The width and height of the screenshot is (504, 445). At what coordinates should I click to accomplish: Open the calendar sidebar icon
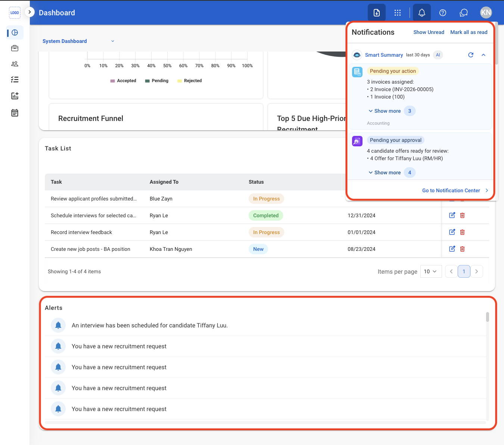(x=15, y=113)
